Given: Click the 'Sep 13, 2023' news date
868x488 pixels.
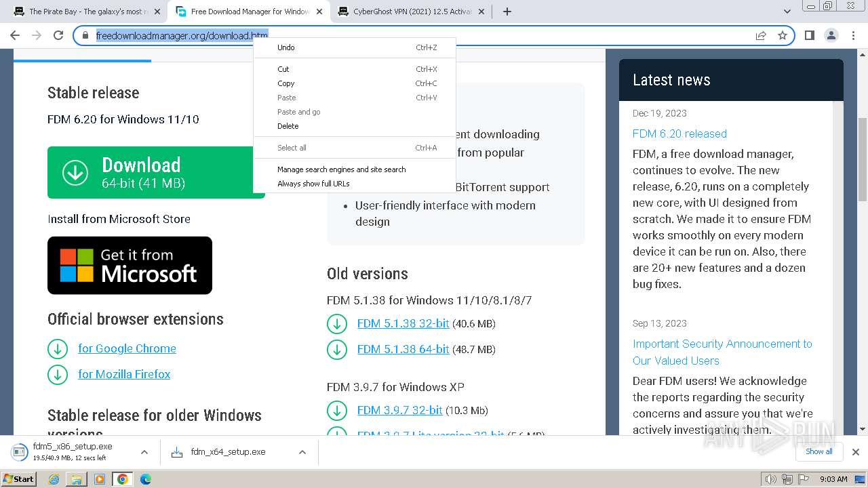Looking at the screenshot, I should click(x=660, y=323).
